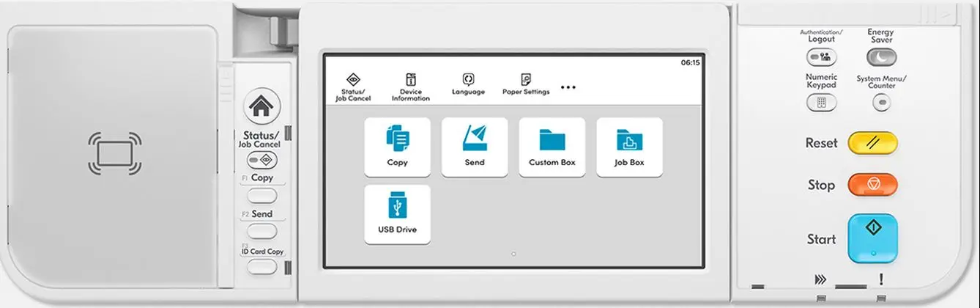The height and width of the screenshot is (308, 980).
Task: Open Paper Settings on the touchscreen
Action: 525,84
